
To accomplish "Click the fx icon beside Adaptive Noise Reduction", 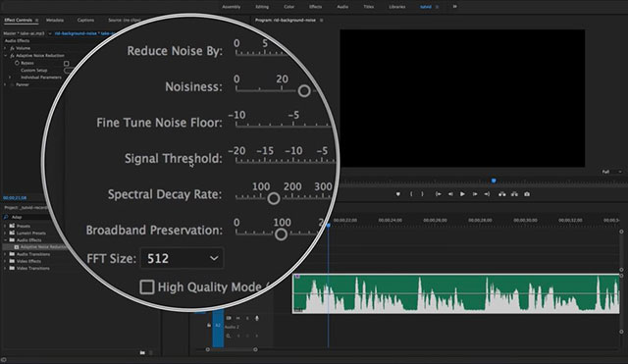I will (12, 56).
